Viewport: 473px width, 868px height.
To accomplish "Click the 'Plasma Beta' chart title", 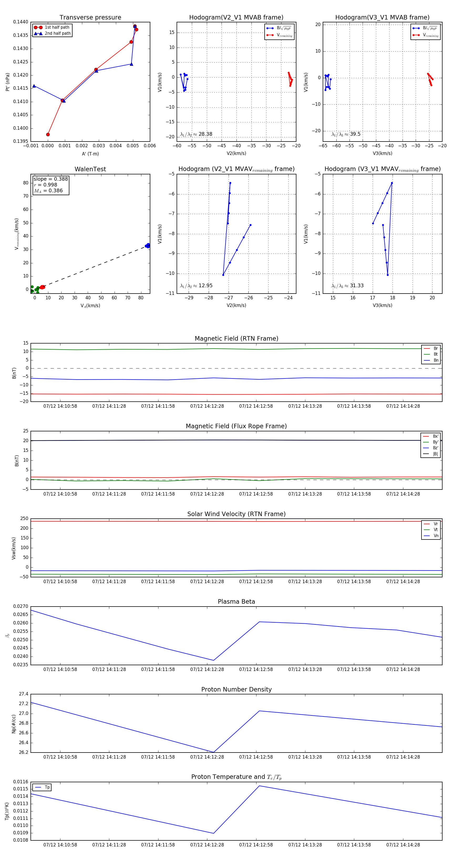I will click(236, 602).
